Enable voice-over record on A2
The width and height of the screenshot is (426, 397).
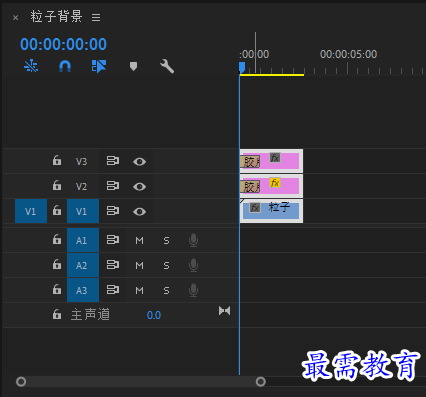click(193, 265)
